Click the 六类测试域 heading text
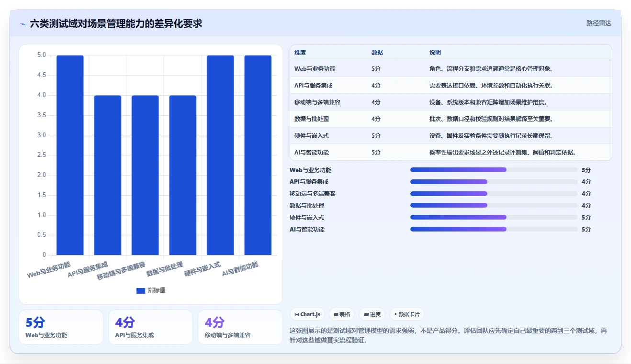This screenshot has width=631, height=364. (116, 23)
